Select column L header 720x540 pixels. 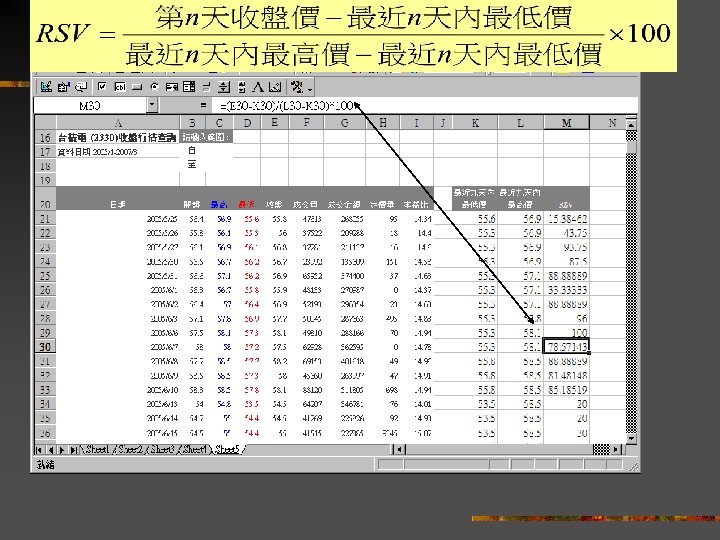(x=521, y=123)
